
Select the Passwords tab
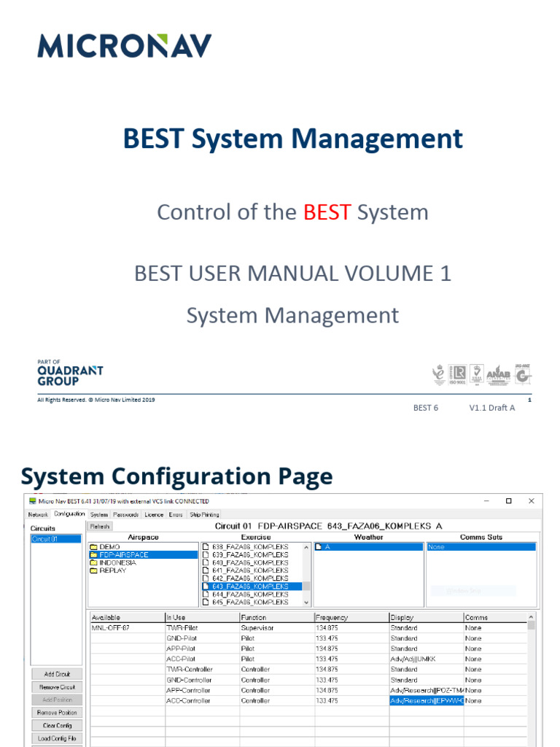pos(125,514)
